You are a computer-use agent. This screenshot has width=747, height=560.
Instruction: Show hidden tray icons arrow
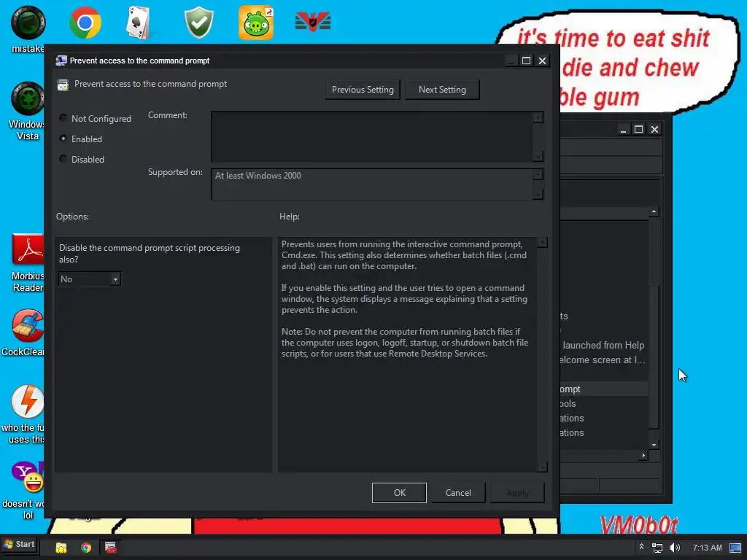tap(641, 547)
